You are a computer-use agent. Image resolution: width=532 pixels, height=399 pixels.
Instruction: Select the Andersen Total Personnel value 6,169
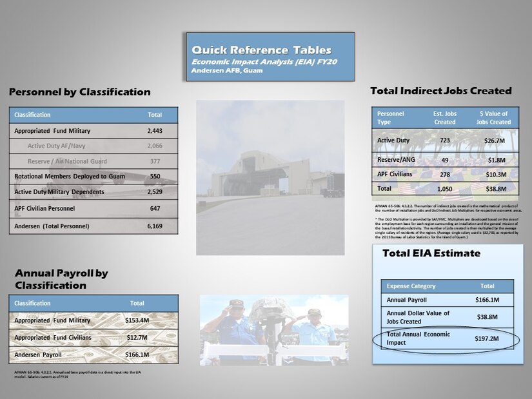pyautogui.click(x=155, y=225)
